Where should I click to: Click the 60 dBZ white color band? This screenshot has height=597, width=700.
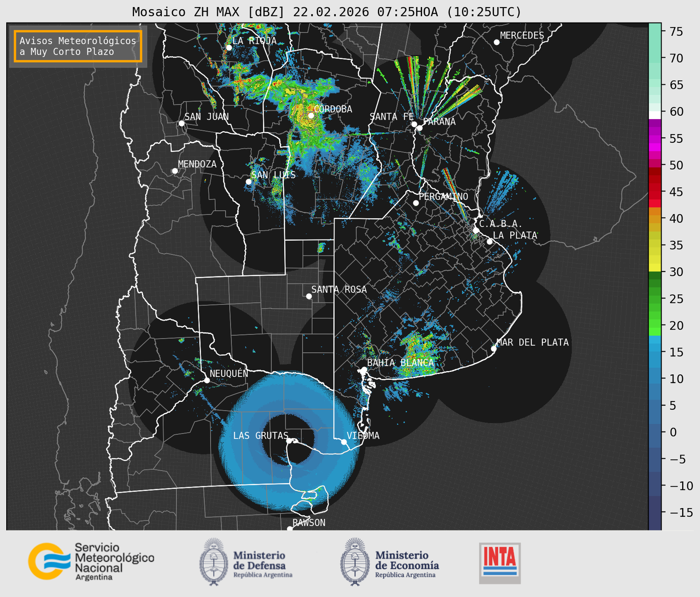click(654, 114)
